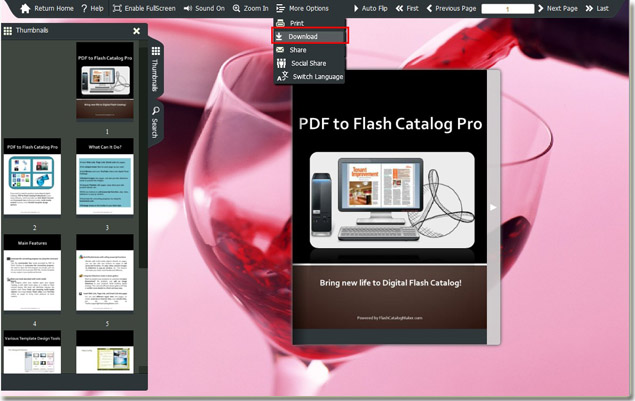Click the grid icon on the Thumbnails side tab
This screenshot has height=401, width=635.
(156, 51)
